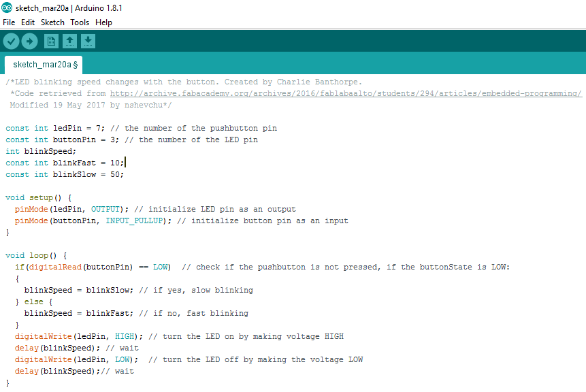Click the OUTPUT constant in pinMode
Viewport: 586px width, 392px height.
(x=105, y=209)
